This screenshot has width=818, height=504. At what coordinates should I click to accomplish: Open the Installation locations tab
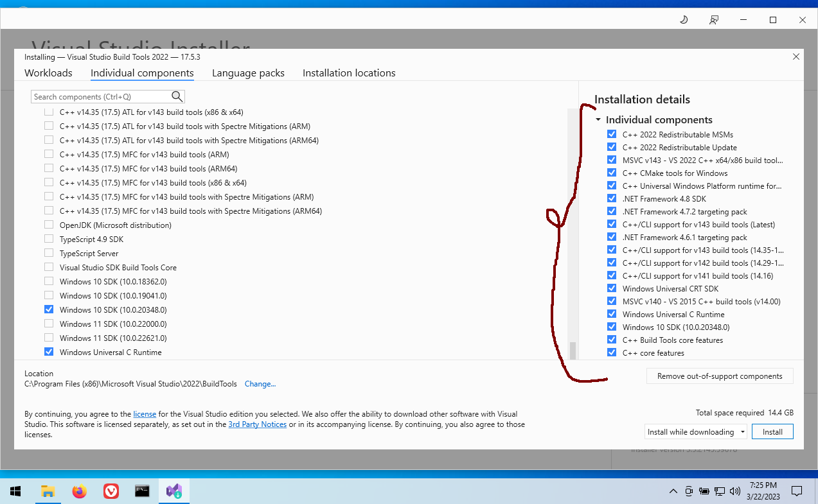(x=349, y=73)
